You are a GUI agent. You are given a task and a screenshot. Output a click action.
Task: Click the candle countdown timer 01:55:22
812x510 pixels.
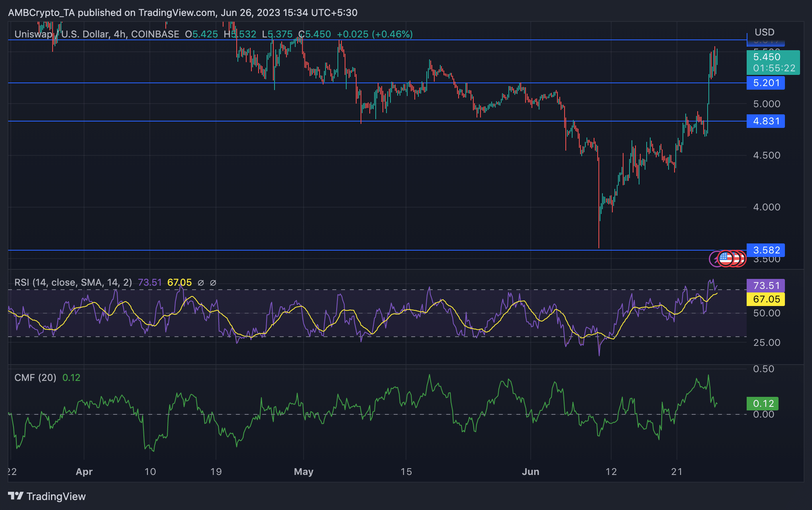774,69
